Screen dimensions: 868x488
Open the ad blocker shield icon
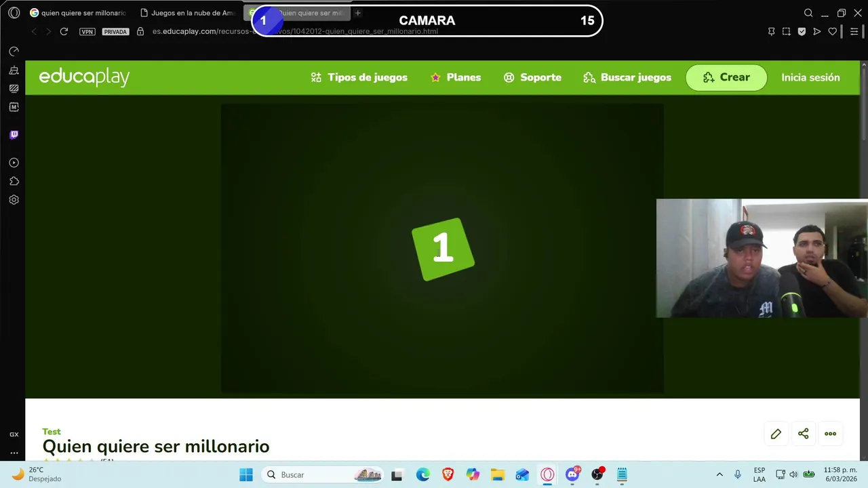802,31
